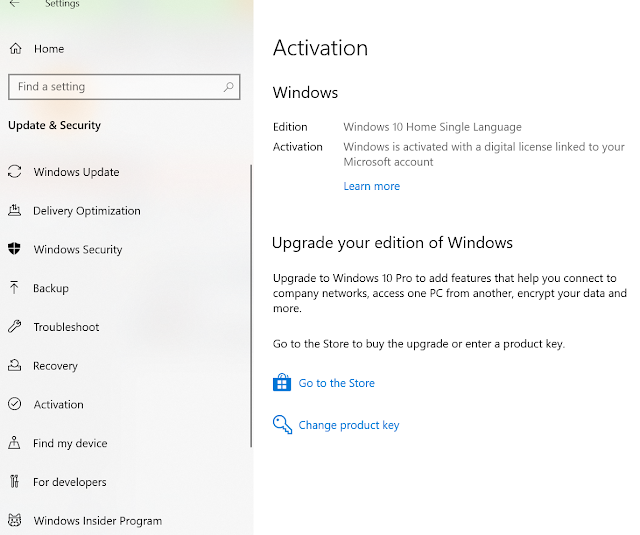Screen dimensions: 640x535
Task: Click the sidebar vertical scrollbar
Action: (x=251, y=306)
